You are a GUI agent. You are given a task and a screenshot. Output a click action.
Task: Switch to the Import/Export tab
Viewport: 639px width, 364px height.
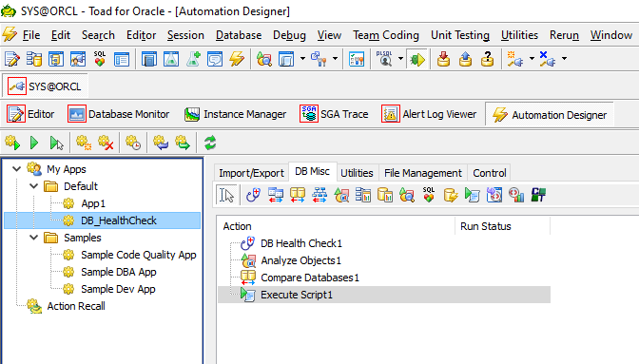click(x=251, y=173)
